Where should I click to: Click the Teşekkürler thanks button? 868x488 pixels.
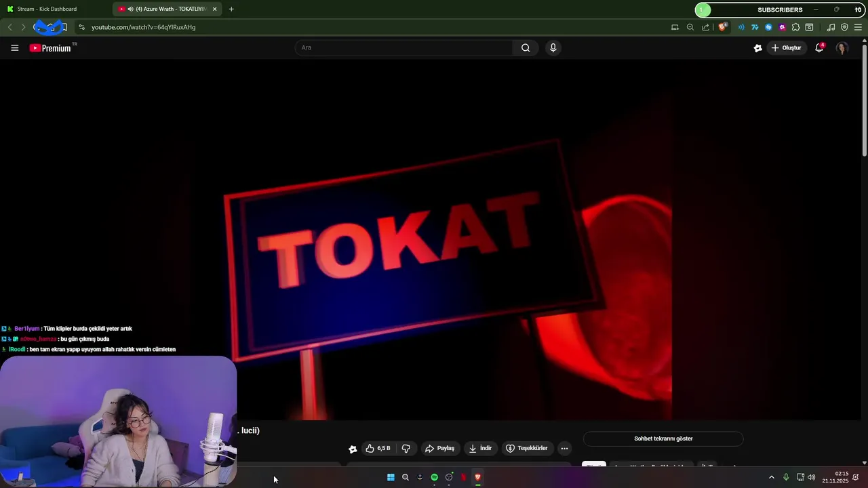[527, 448]
